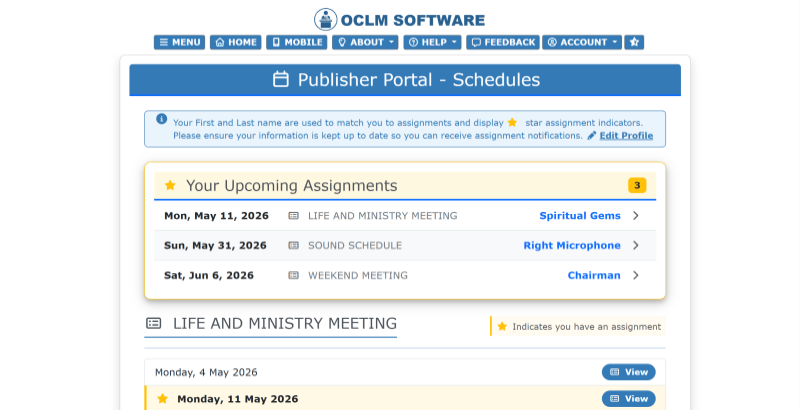
Task: View the Monday, 4 May 2026 schedule
Action: click(629, 372)
